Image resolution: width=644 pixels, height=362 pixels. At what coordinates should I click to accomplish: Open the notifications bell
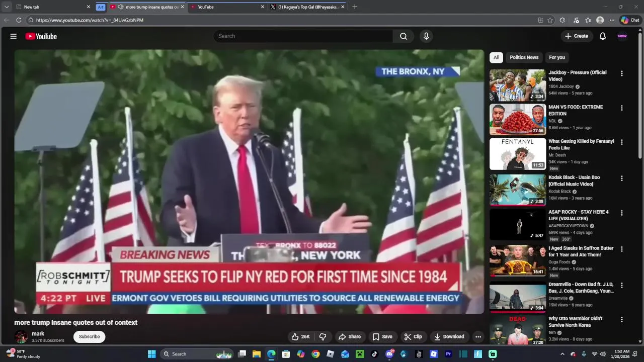tap(603, 36)
